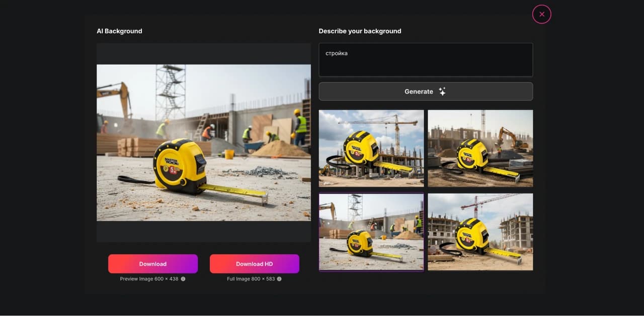Viewport: 644px width, 316px height.
Task: Click the "Preview Image 600 × 438" text
Action: (149, 279)
